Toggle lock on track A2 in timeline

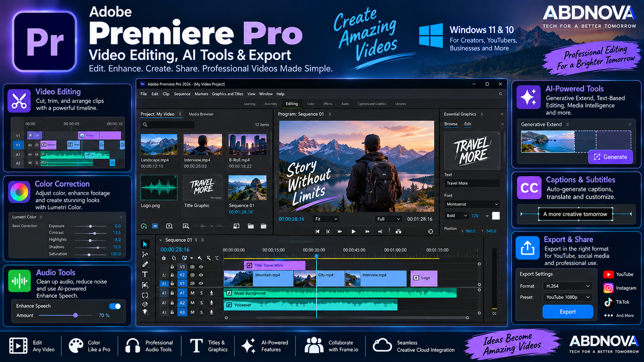click(x=172, y=302)
